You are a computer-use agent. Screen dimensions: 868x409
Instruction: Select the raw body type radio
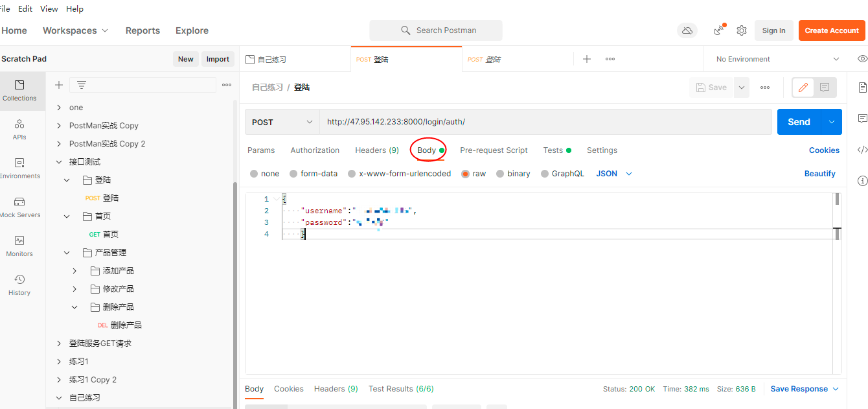coord(465,174)
